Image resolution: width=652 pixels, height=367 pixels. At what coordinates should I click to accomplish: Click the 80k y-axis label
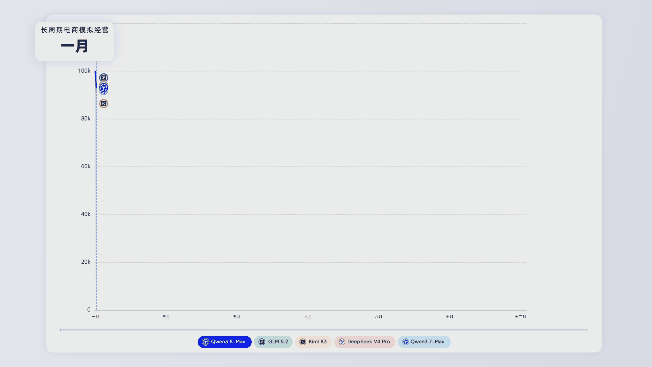[85, 118]
